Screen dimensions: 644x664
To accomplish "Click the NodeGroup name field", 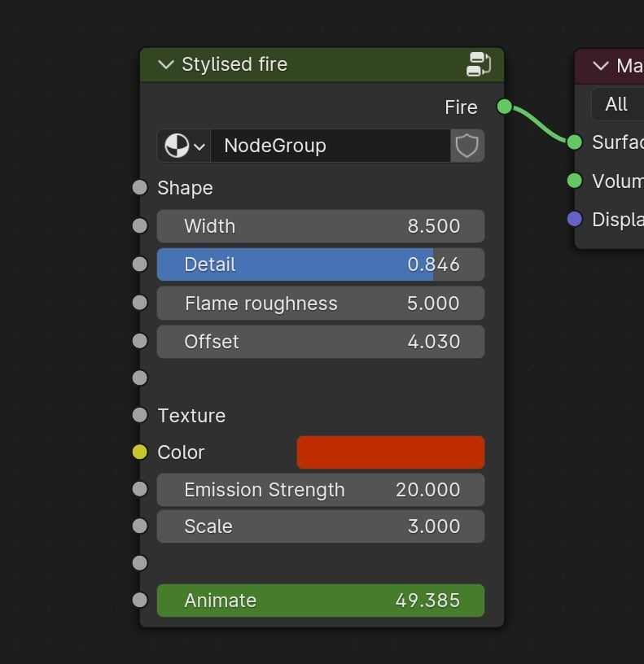I will click(329, 146).
